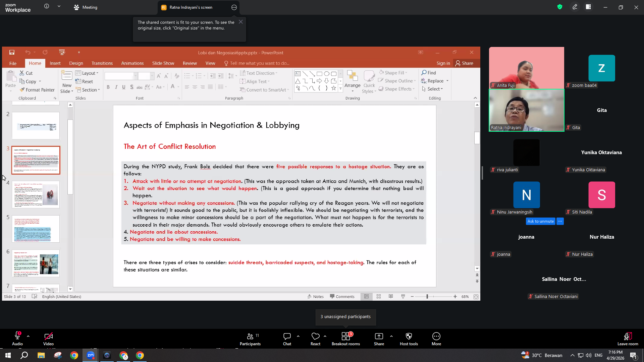Dismiss the shared content size notification
644x362 pixels.
point(240,22)
